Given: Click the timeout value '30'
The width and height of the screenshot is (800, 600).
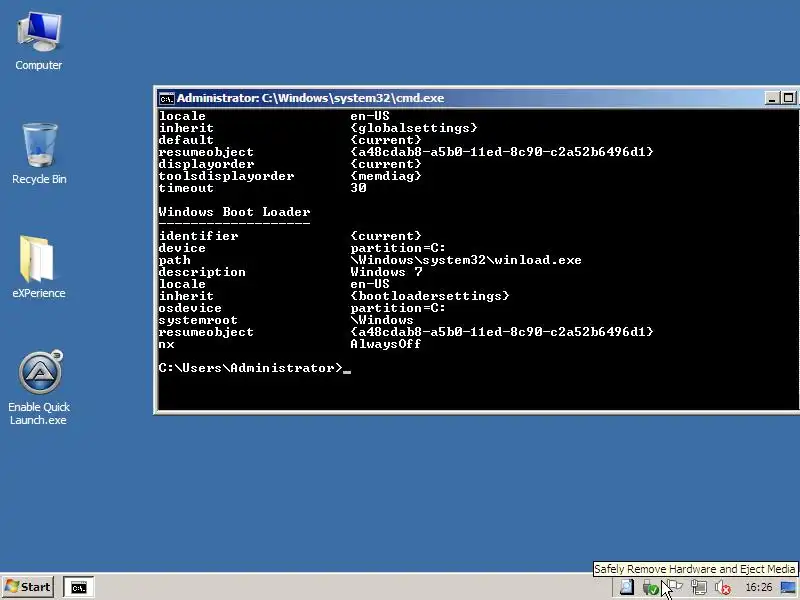Looking at the screenshot, I should (358, 188).
